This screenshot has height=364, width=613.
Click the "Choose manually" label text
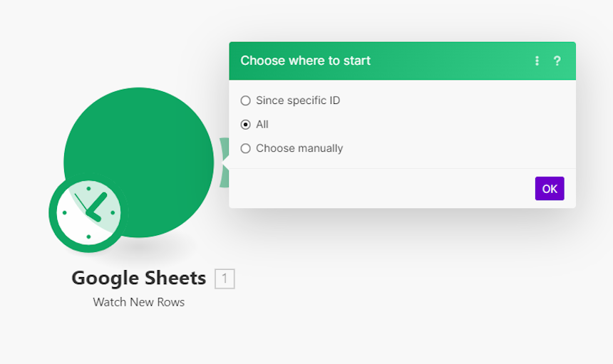pyautogui.click(x=299, y=148)
